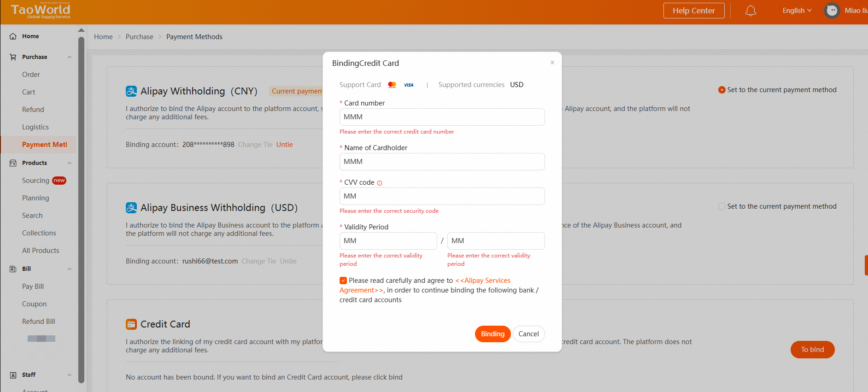
Task: Click the Card number input field
Action: (442, 117)
